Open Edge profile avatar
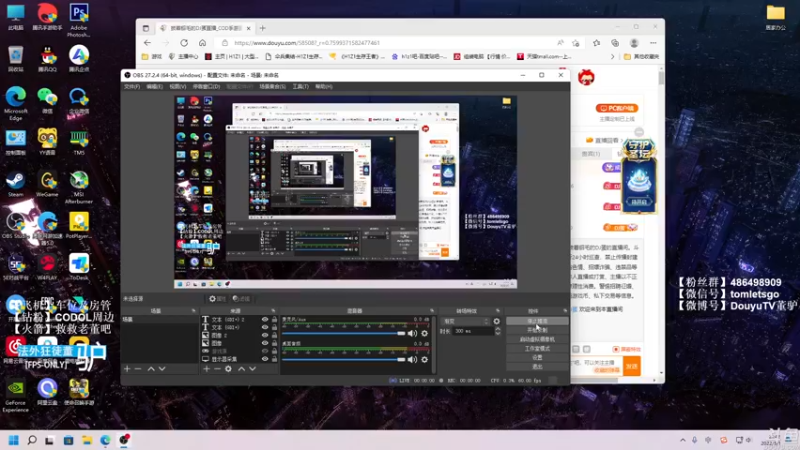800x450 pixels. [x=634, y=43]
